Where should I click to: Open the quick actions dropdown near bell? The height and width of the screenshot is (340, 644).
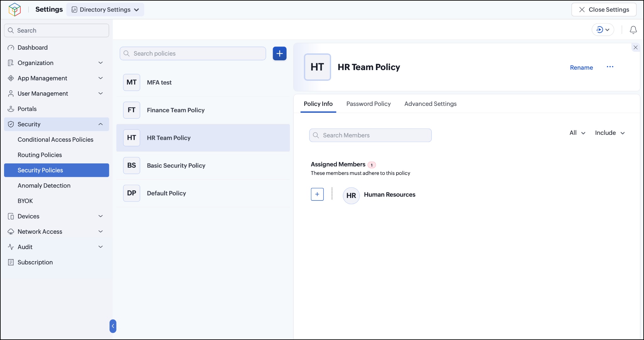(x=603, y=30)
